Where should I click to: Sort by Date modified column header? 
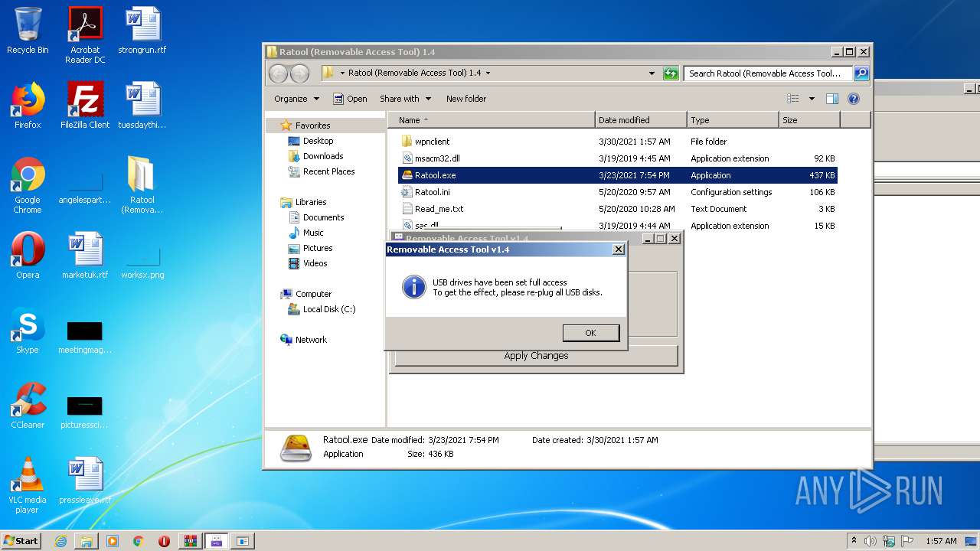(641, 120)
